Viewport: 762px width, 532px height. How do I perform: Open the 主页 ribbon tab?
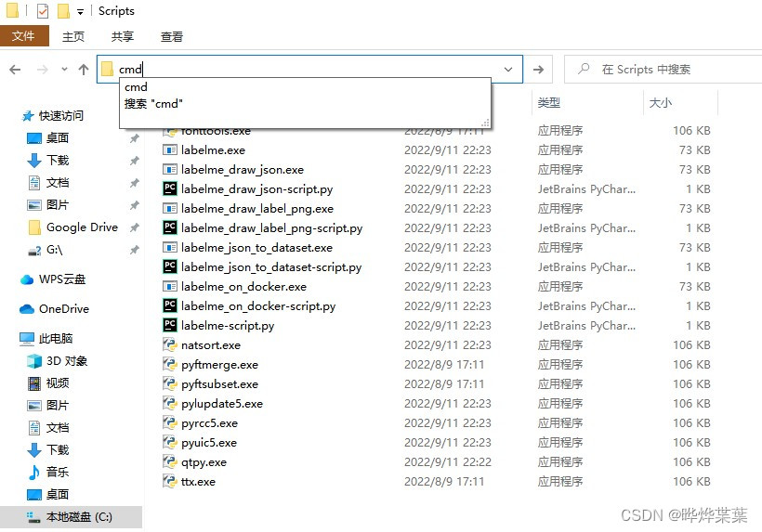[73, 36]
